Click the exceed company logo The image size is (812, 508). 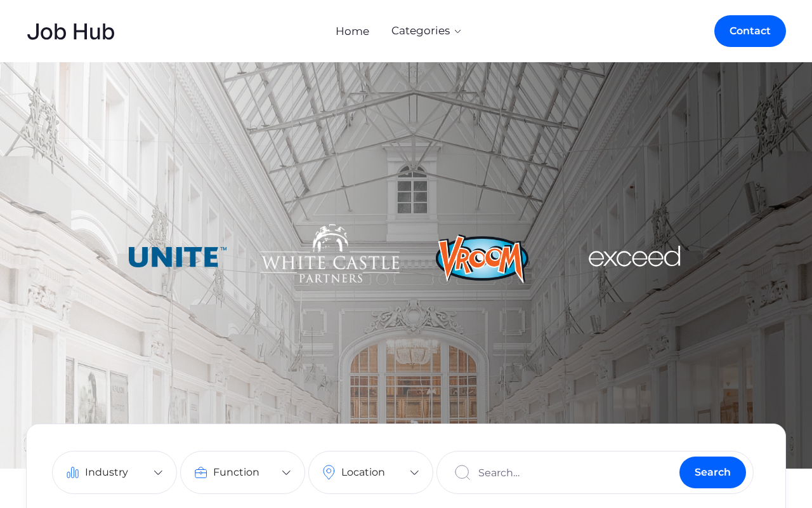634,257
